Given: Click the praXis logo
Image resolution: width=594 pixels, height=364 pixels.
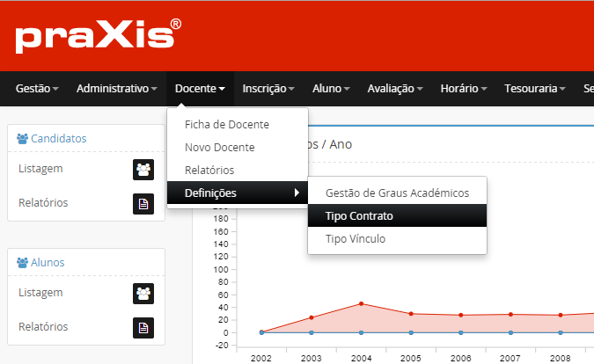Looking at the screenshot, I should pos(98,36).
